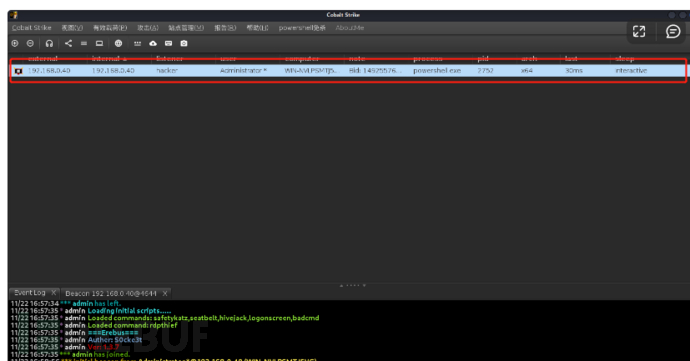Viewport: 690px width, 361px height.
Task: Click the disconnect (minus) toolbar icon
Action: point(30,43)
